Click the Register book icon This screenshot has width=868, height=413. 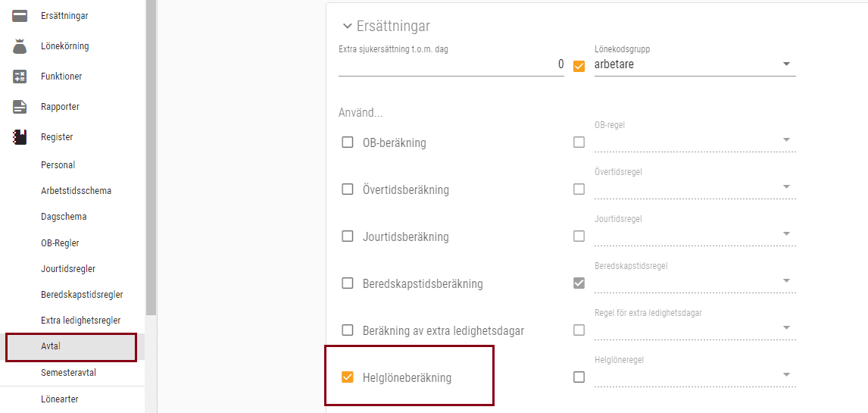(20, 137)
